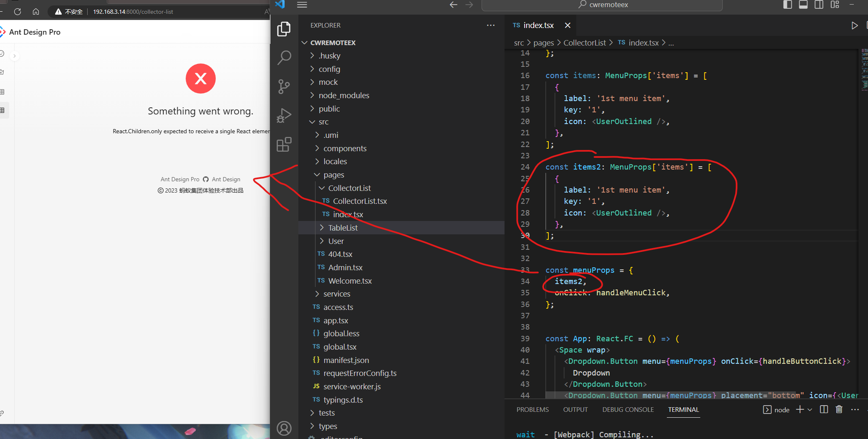Image resolution: width=868 pixels, height=439 pixels.
Task: Toggle the secondary side bar
Action: pos(819,5)
